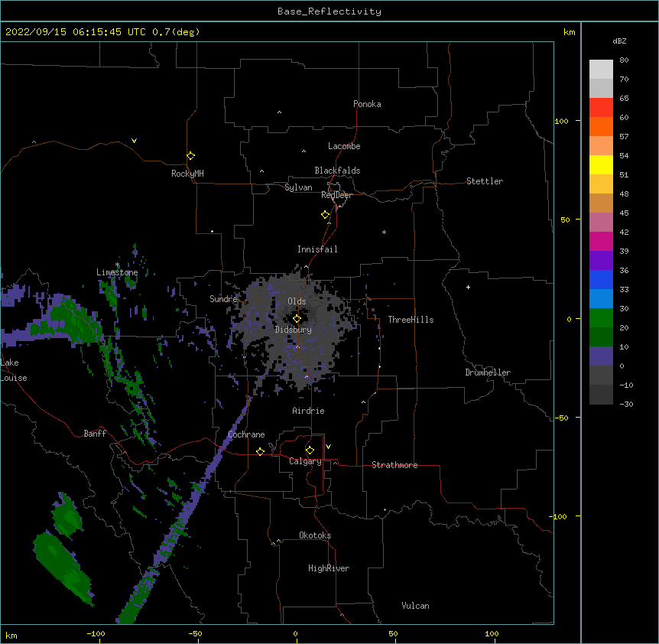Click the Stettler city label
Screen dimensions: 659x644
[x=485, y=181]
